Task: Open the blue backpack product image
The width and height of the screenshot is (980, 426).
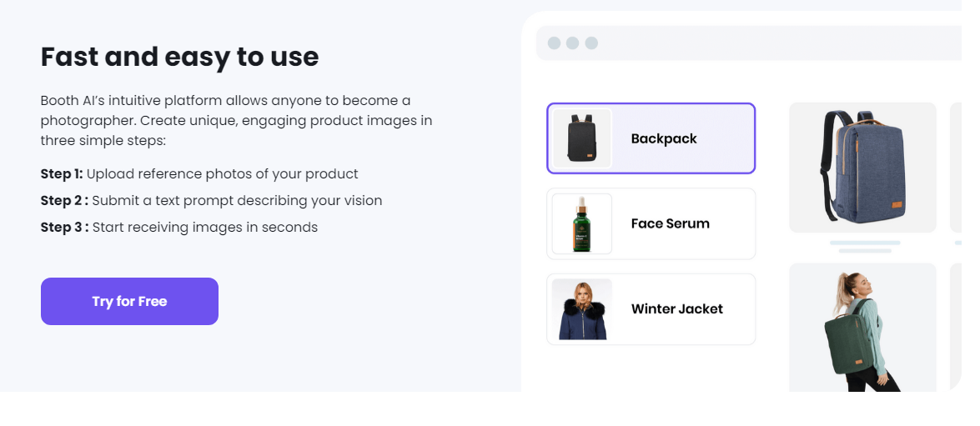Action: tap(862, 168)
